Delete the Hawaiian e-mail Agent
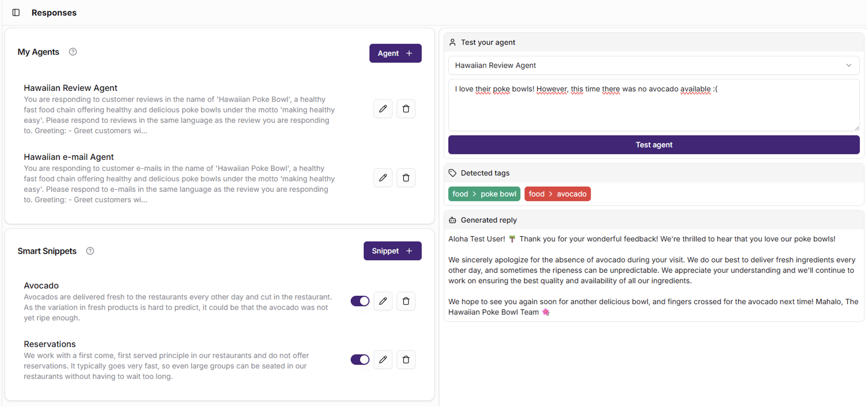 (406, 177)
